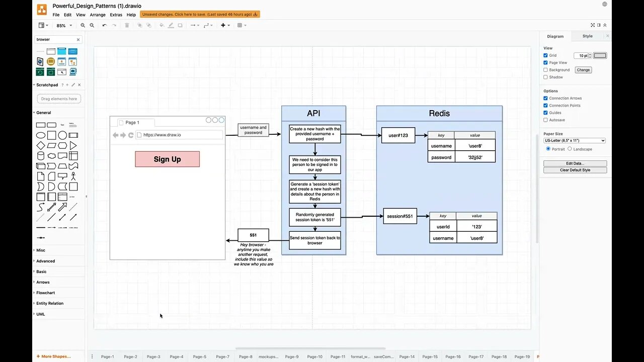Open the Insert plus dropdown
644x362 pixels.
pos(224,25)
